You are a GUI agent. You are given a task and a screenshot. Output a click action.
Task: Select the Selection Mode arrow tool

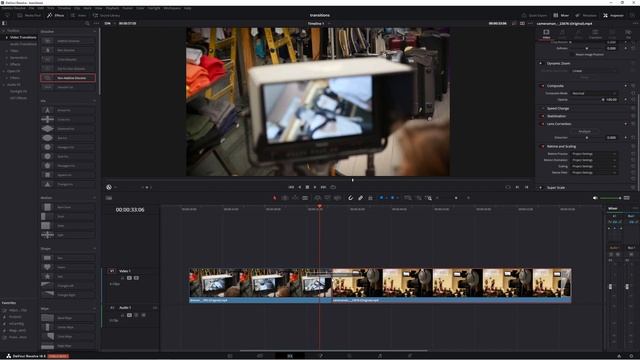coord(275,198)
